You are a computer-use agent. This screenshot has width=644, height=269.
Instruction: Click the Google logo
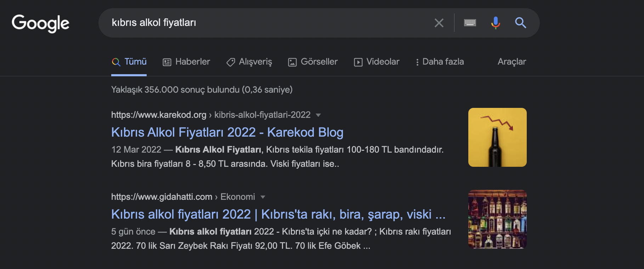[x=40, y=23]
